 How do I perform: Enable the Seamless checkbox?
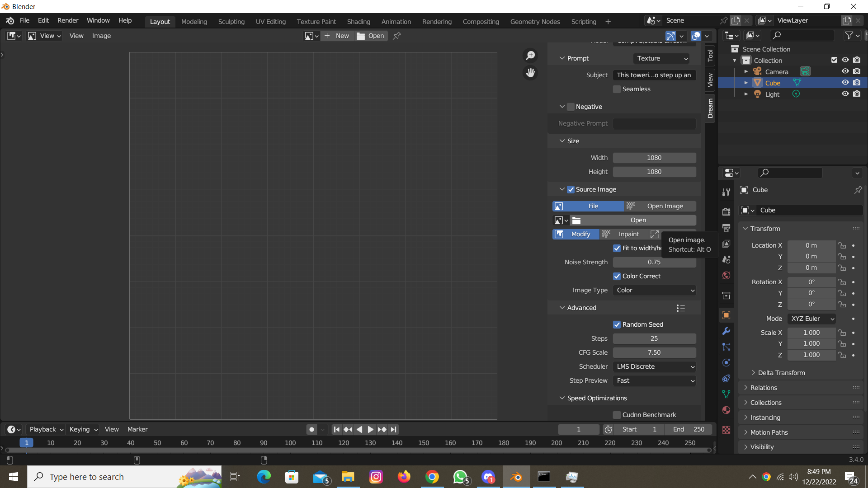coord(617,89)
